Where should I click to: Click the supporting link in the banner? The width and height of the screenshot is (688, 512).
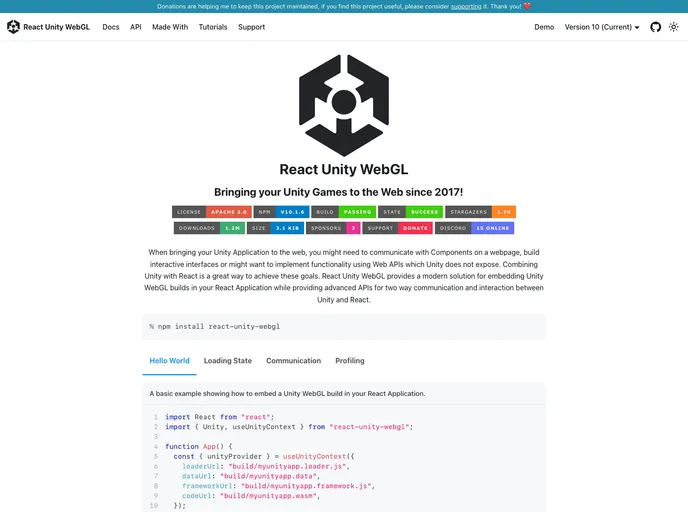(x=466, y=7)
